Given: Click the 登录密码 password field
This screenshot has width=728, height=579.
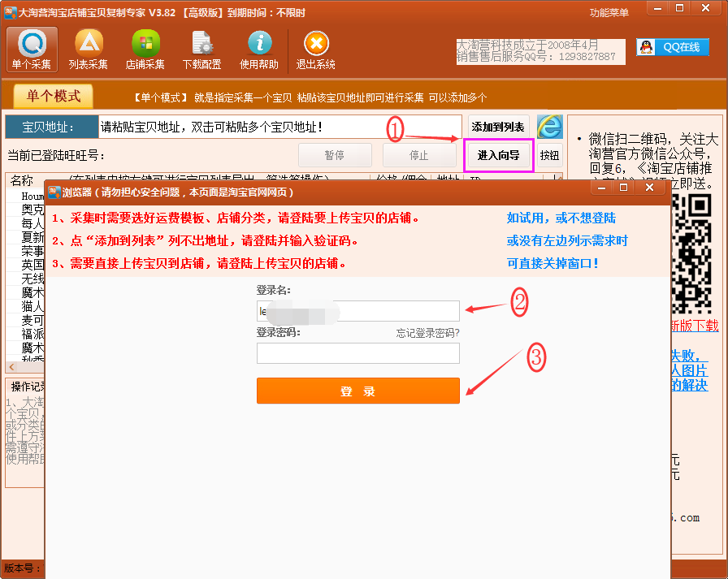Looking at the screenshot, I should pos(358,353).
